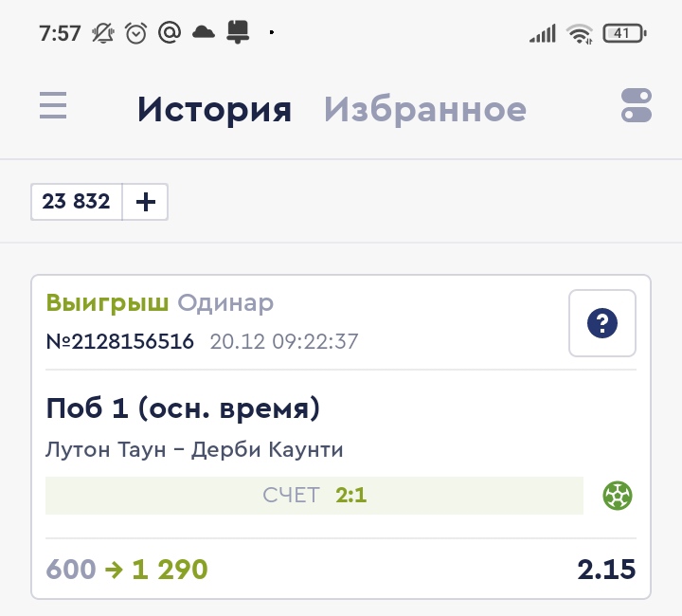The height and width of the screenshot is (616, 682).
Task: Tap the Поб 1 (осн. время) bet title
Action: click(x=183, y=408)
